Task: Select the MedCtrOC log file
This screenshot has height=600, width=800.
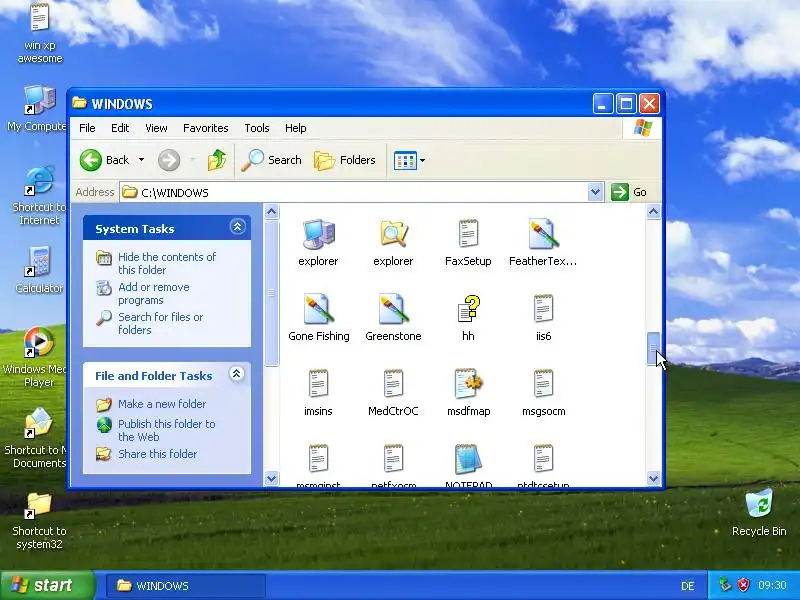Action: tap(393, 392)
